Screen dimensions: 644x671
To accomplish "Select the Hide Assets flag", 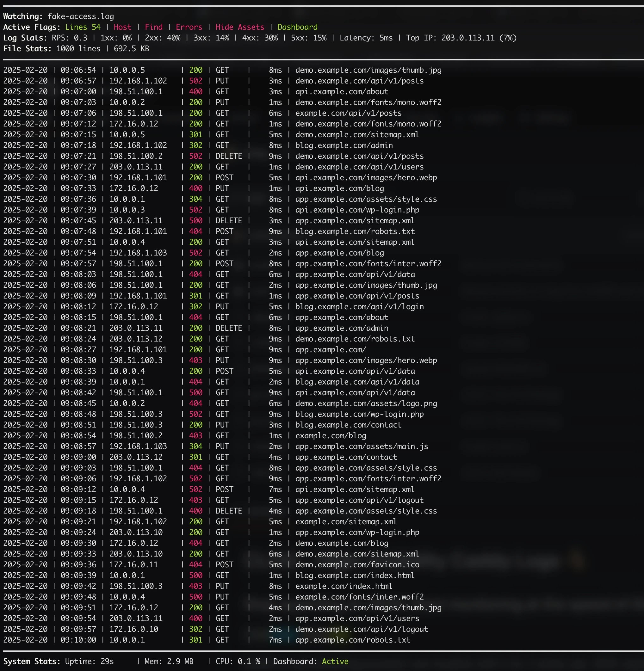I will [x=240, y=27].
